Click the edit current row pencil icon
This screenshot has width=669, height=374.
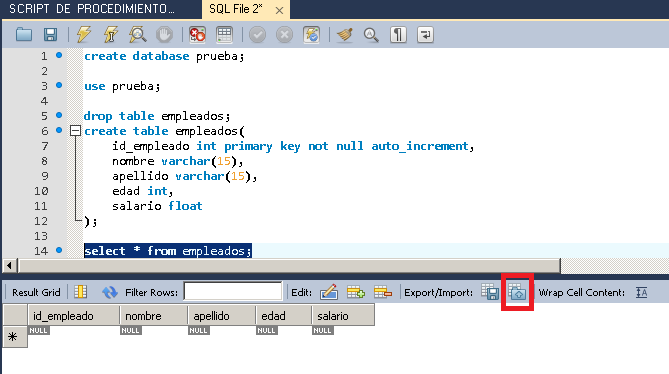(329, 292)
